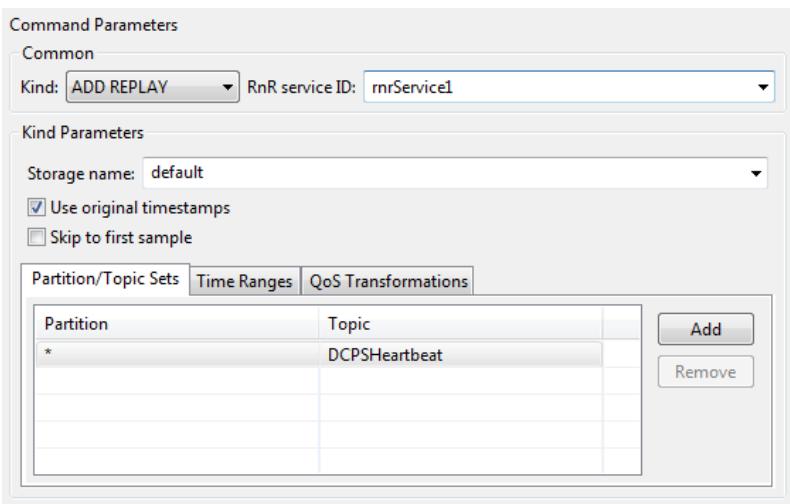The height and width of the screenshot is (504, 790).
Task: Click the Partition column header
Action: pyautogui.click(x=177, y=324)
